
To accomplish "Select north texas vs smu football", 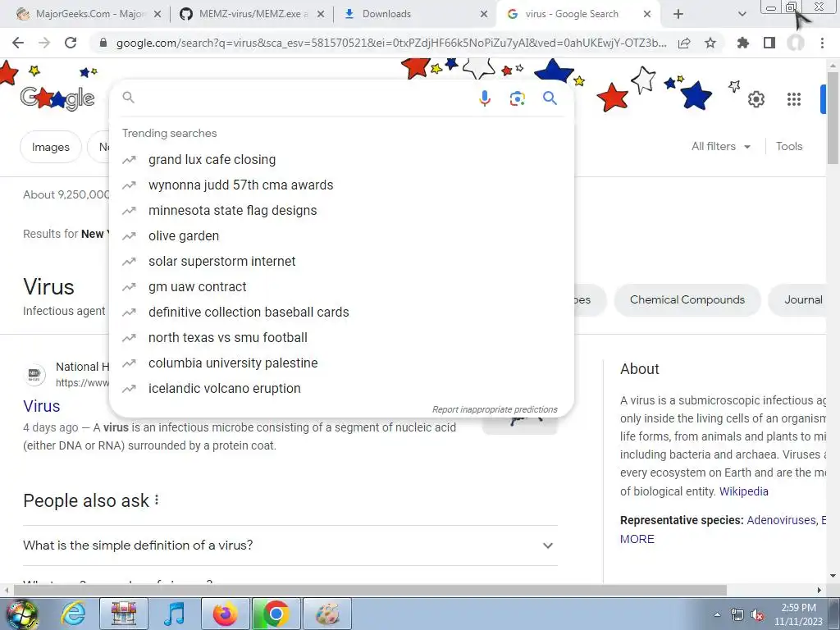I will 341,337.
